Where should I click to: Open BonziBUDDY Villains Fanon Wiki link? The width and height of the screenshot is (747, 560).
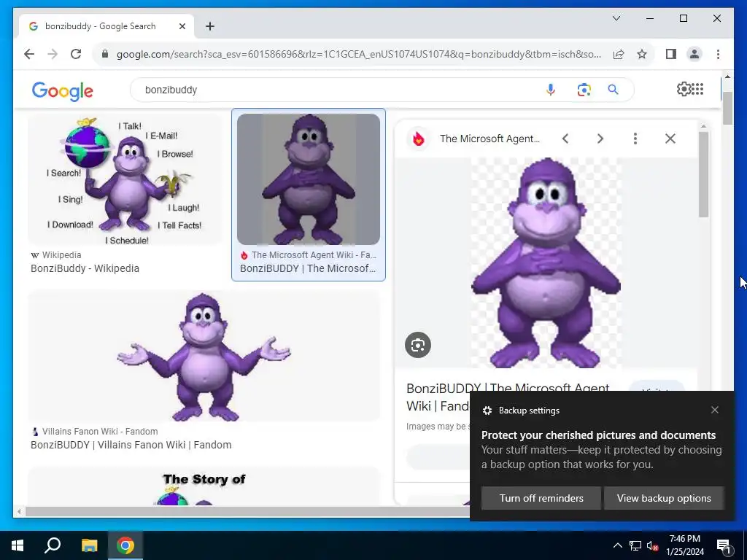131,445
